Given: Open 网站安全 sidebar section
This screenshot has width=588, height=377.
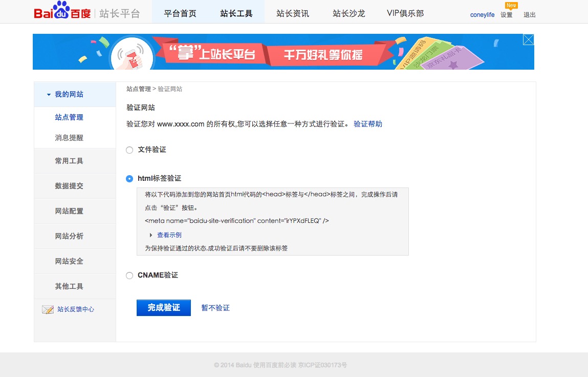Looking at the screenshot, I should (75, 261).
